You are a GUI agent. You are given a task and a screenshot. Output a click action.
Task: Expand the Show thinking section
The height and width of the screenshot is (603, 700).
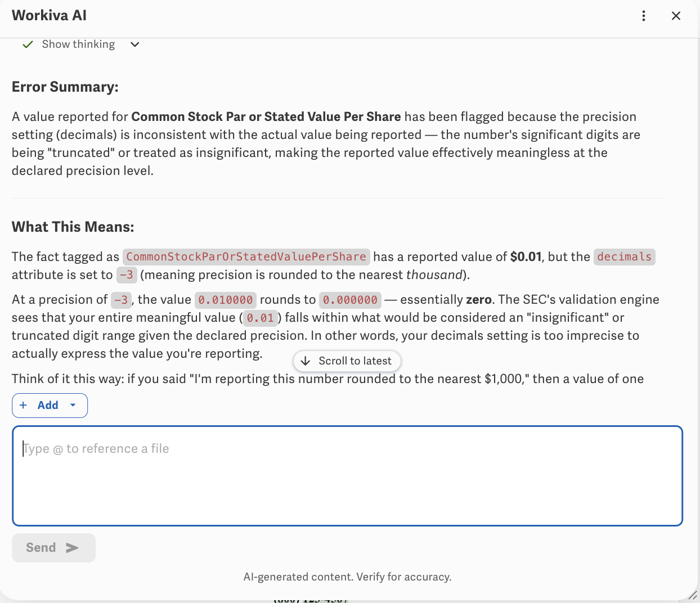(x=135, y=44)
